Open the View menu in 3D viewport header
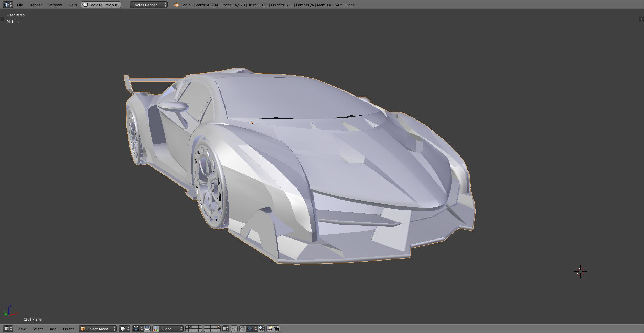 21,329
